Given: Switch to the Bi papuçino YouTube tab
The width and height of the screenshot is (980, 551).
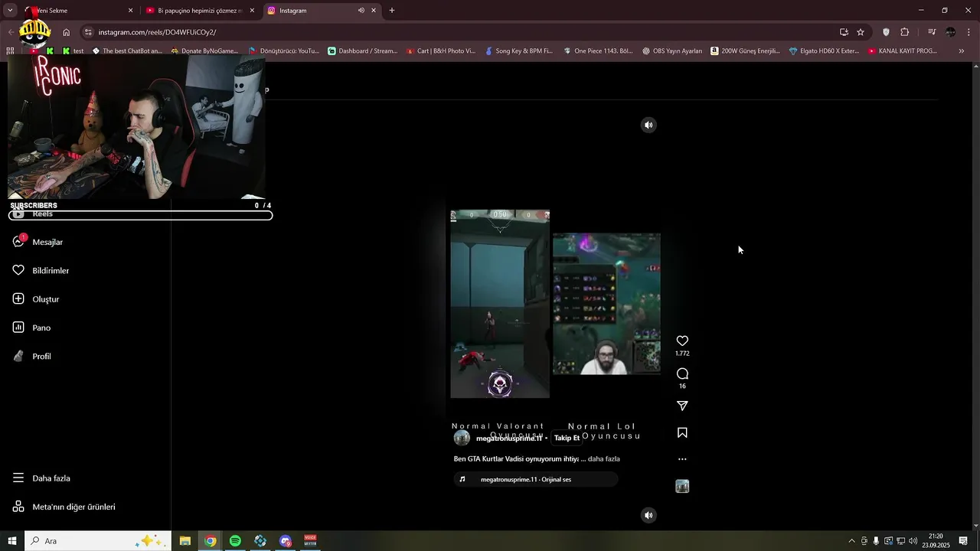Looking at the screenshot, I should pos(199,11).
